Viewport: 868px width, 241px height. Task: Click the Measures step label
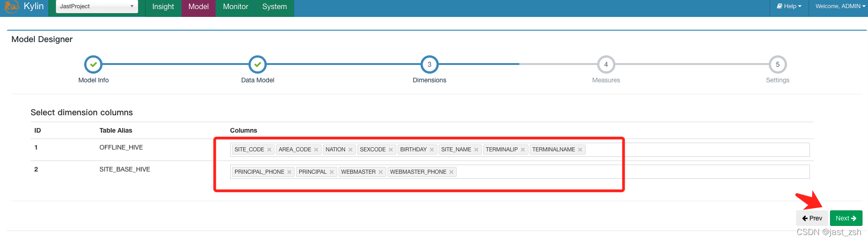pyautogui.click(x=606, y=80)
